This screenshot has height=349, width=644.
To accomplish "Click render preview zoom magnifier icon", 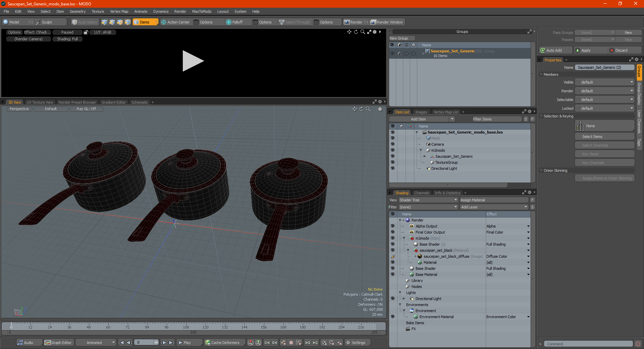I will 363,32.
